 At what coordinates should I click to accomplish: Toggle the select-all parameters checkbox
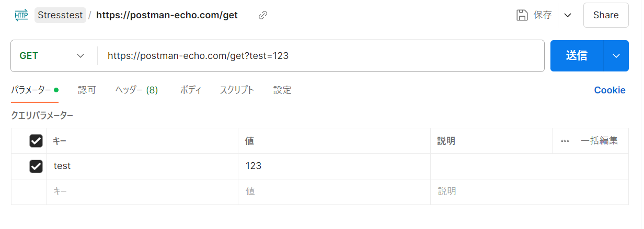[x=36, y=141]
